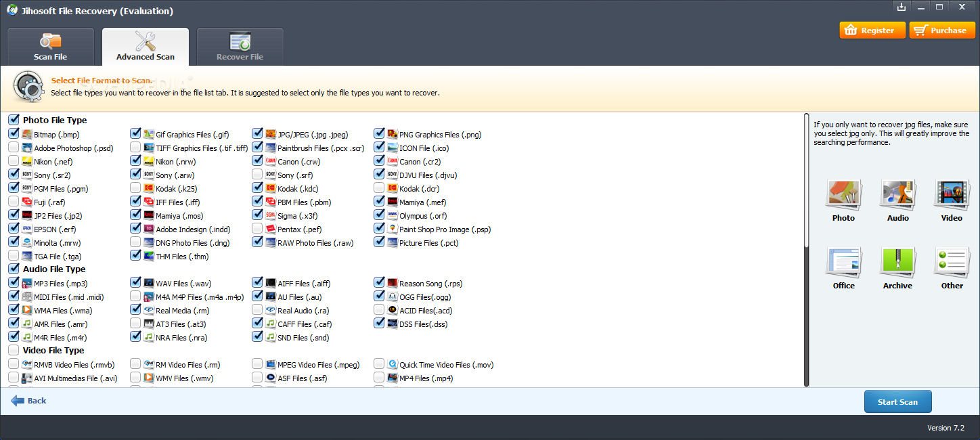The image size is (980, 440).
Task: Select the Video category icon
Action: (952, 195)
